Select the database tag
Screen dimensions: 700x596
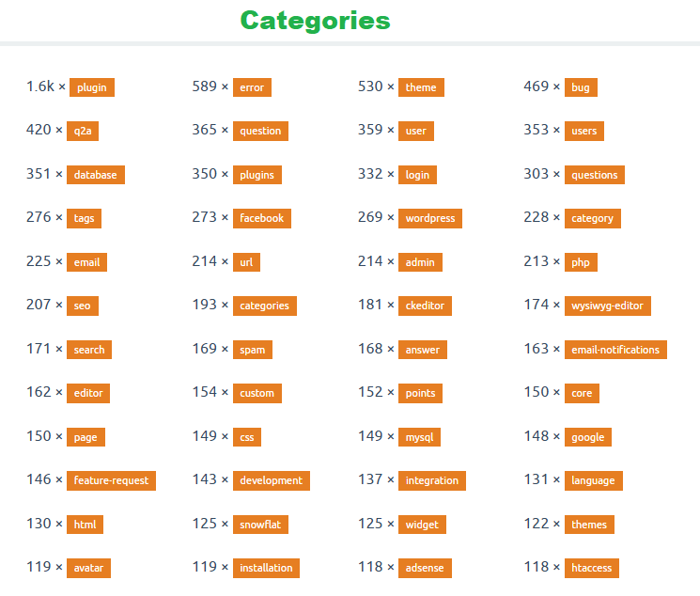96,175
